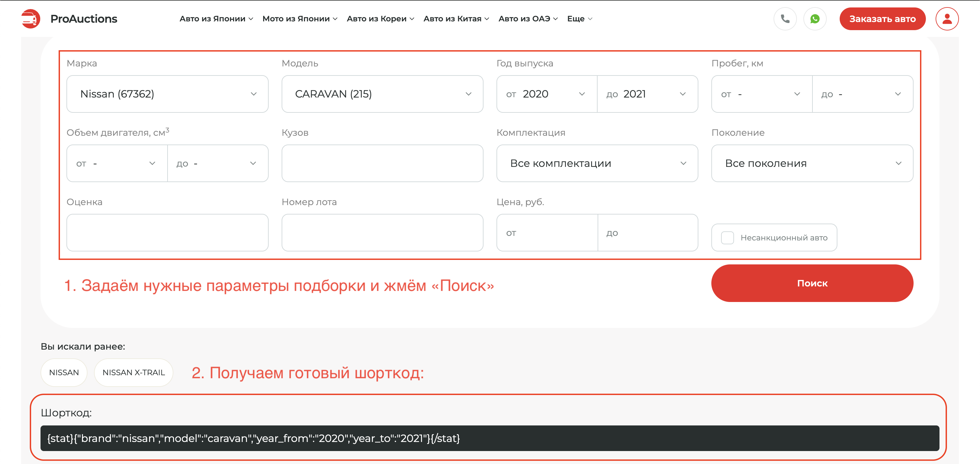Open the Авто из ОАЭ menu

528,19
